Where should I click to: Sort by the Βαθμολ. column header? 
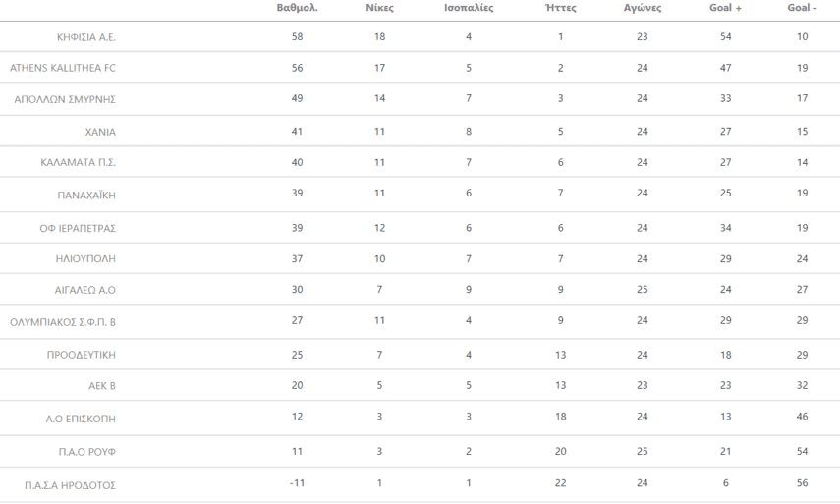[297, 8]
